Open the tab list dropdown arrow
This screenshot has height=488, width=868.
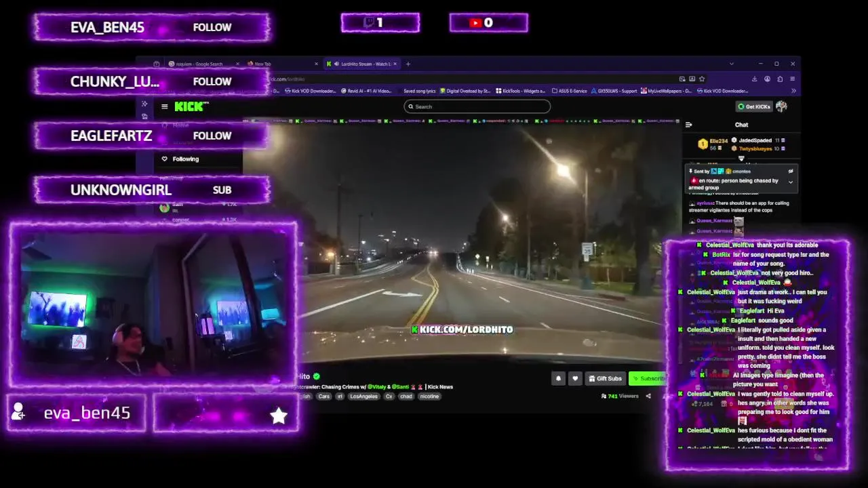[x=731, y=64]
